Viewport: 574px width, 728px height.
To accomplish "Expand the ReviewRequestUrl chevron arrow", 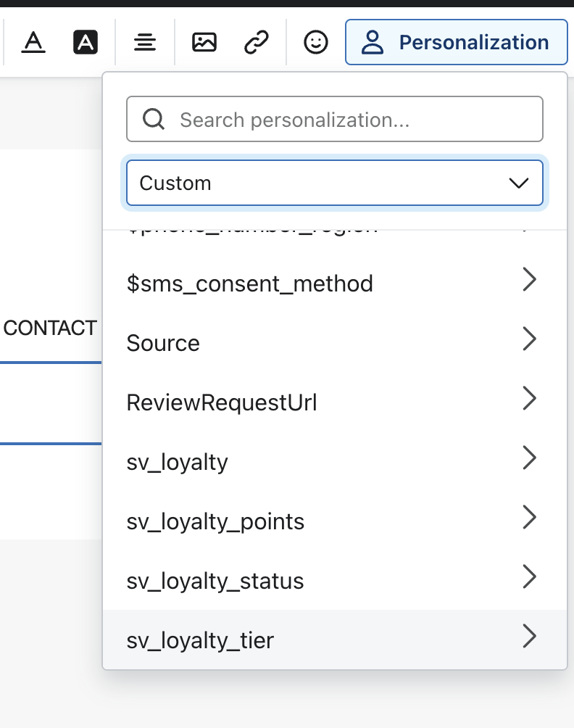I will [529, 398].
